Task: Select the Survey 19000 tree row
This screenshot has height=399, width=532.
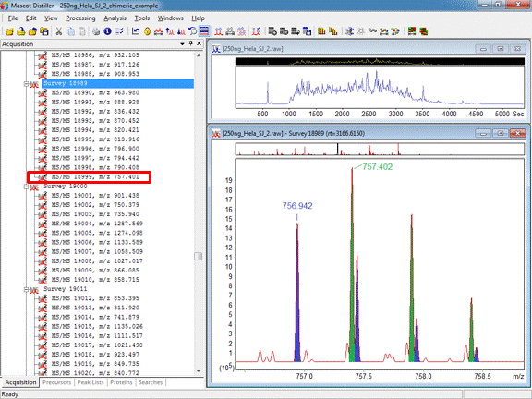Action: click(66, 187)
